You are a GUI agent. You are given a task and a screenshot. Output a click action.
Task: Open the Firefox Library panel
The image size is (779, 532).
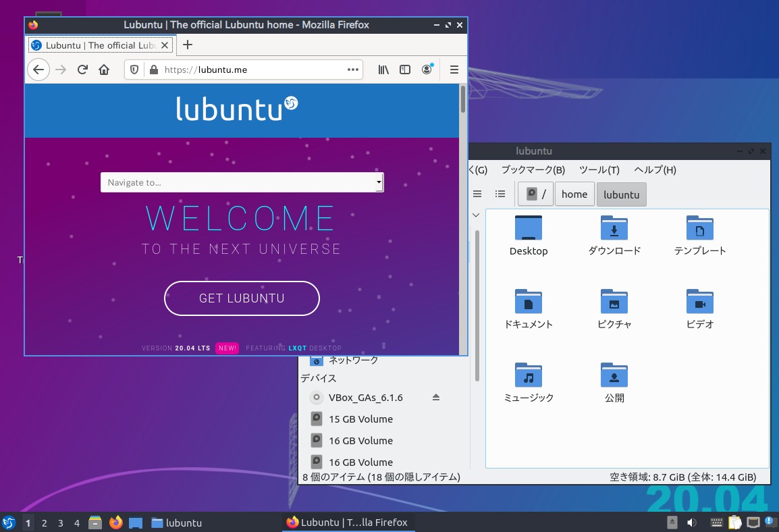click(383, 70)
